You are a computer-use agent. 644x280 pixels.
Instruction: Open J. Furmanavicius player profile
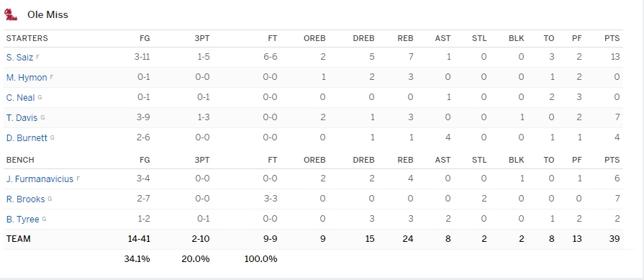click(40, 179)
